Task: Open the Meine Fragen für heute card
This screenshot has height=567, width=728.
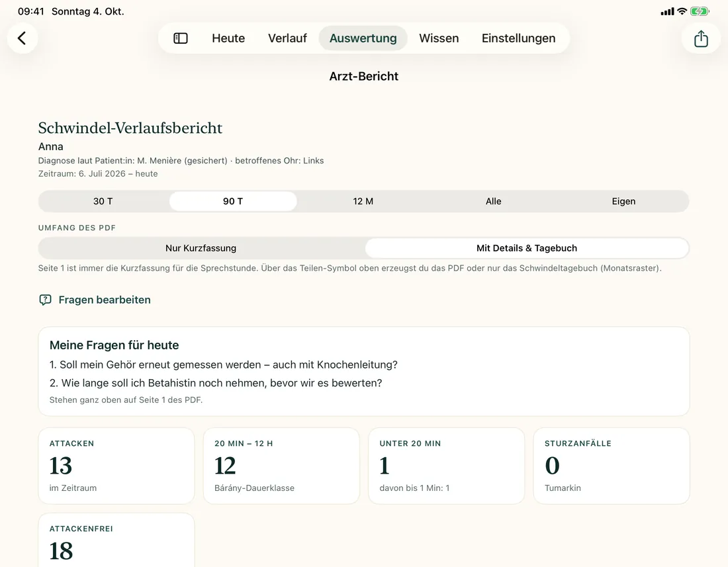Action: pos(363,371)
